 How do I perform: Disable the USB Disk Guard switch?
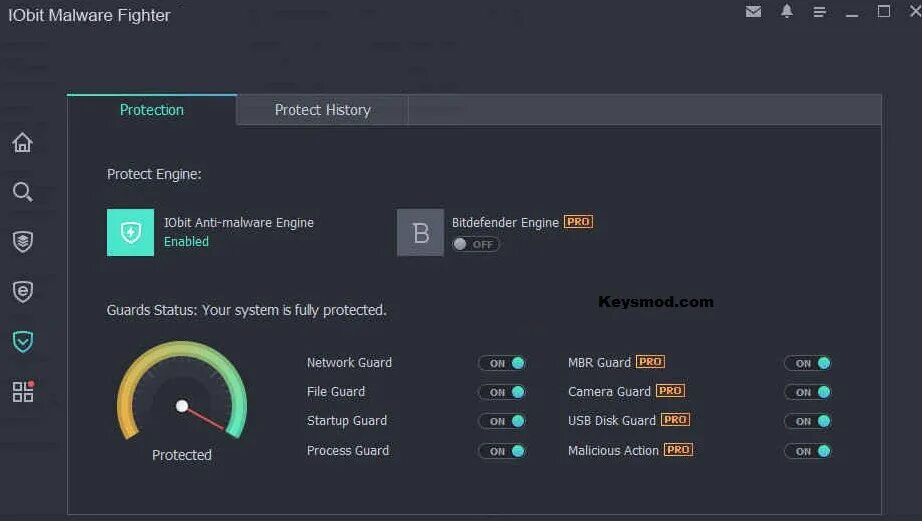[x=809, y=421]
